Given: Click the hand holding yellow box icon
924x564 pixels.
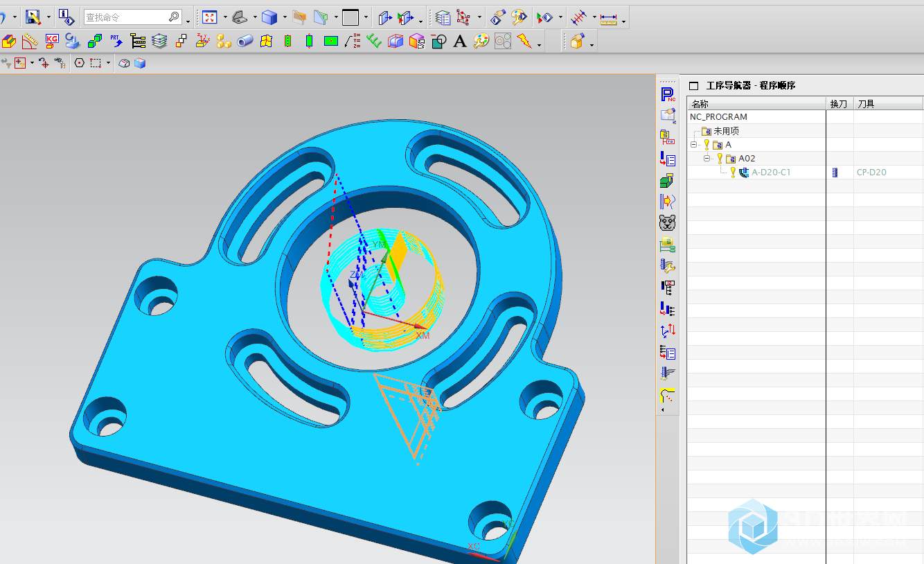Looking at the screenshot, I should click(577, 42).
